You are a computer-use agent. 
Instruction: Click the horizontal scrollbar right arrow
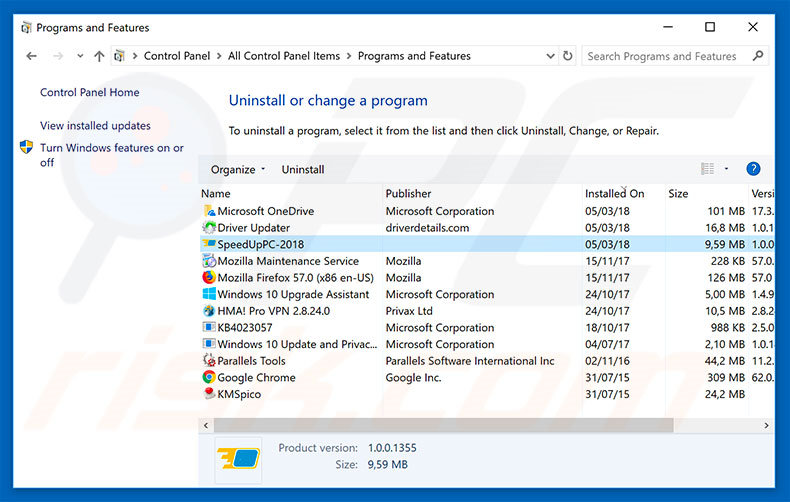(x=766, y=425)
